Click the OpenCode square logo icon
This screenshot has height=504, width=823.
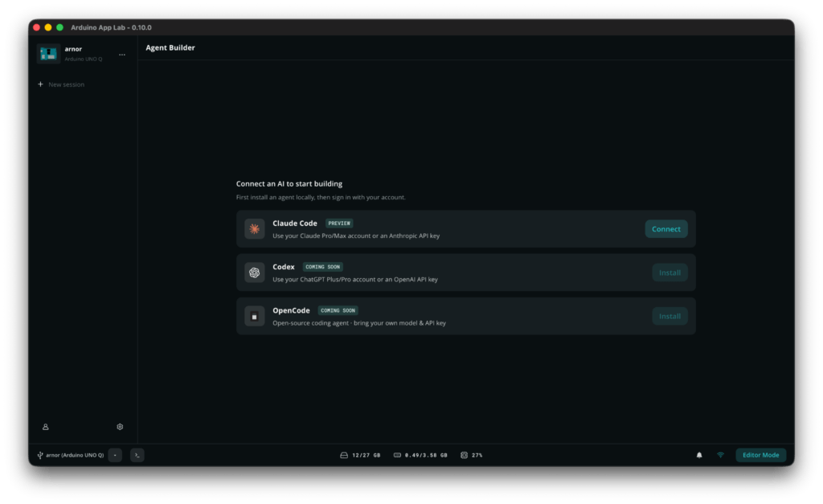pos(255,317)
